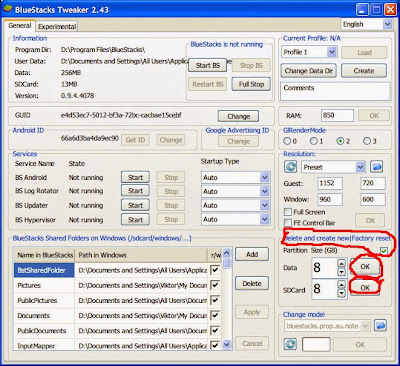
Task: Click the refresh icon under Change model
Action: 290,344
